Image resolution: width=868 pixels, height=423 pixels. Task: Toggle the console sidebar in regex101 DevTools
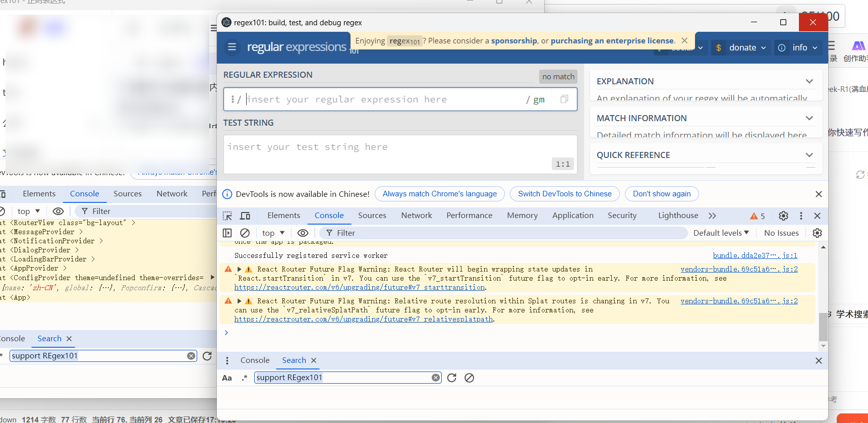click(x=227, y=233)
